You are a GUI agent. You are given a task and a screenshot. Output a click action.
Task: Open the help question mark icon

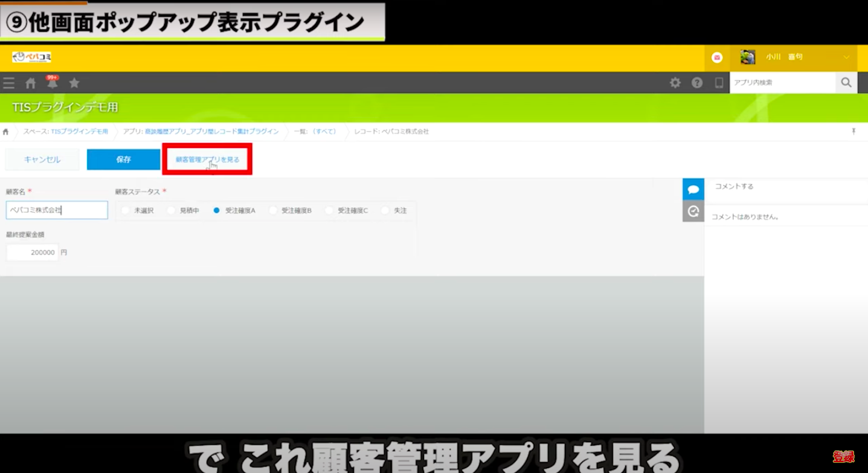coord(697,83)
